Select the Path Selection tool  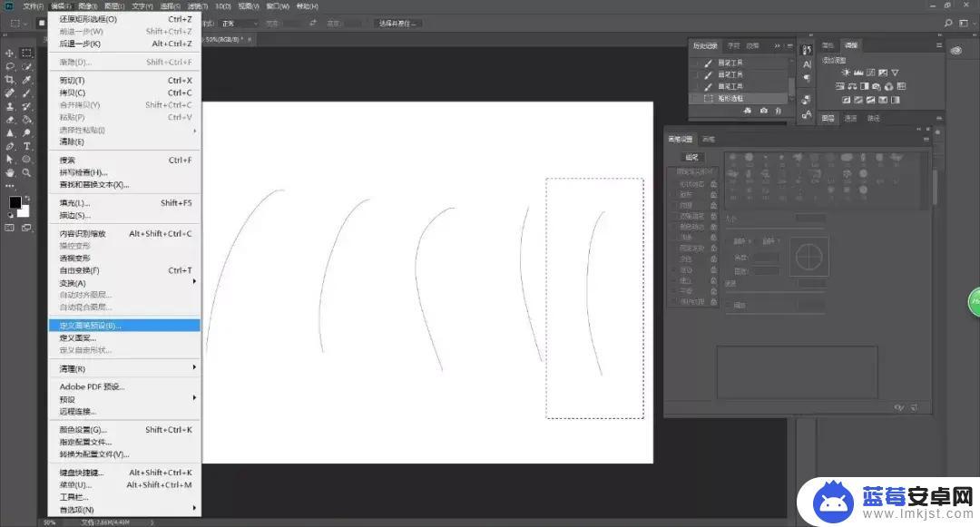pyautogui.click(x=10, y=160)
